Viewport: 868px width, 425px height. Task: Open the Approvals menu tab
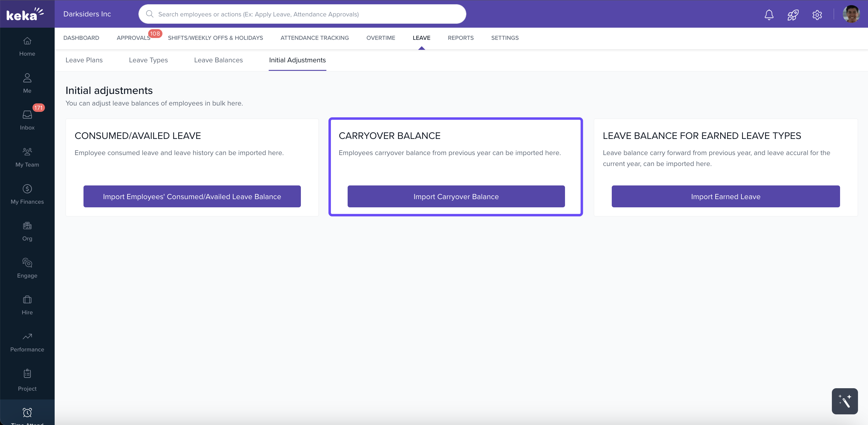coord(134,38)
